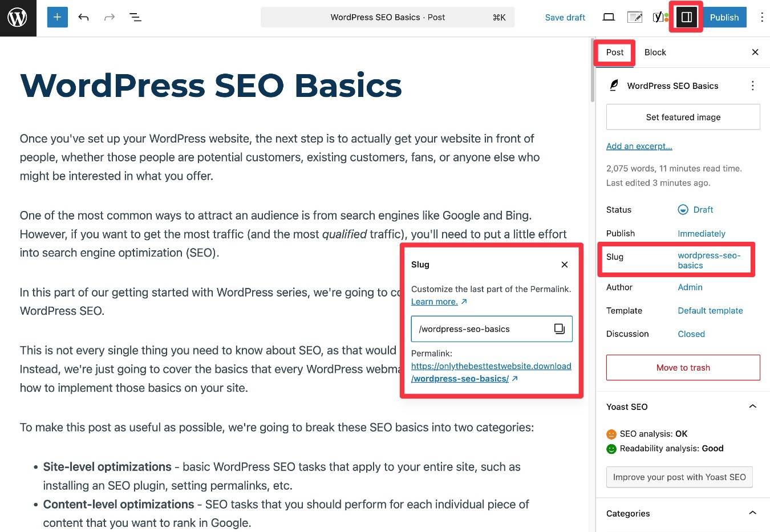Image resolution: width=770 pixels, height=532 pixels.
Task: Undo the last edit using the undo arrow
Action: (83, 17)
